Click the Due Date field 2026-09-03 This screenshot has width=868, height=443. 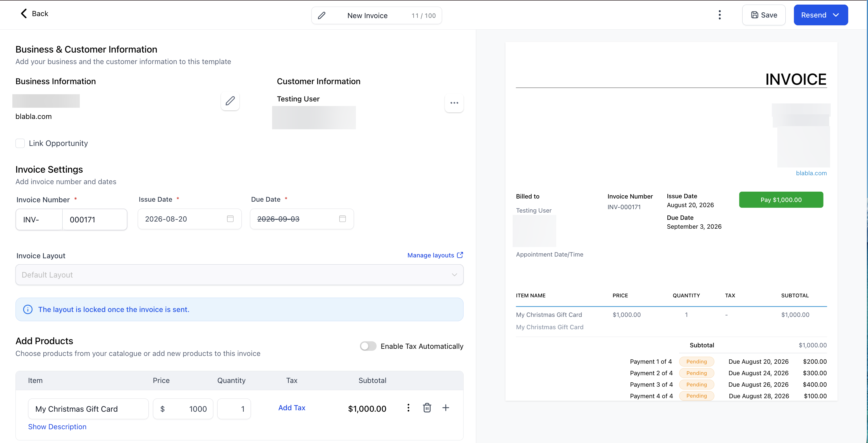click(x=302, y=219)
